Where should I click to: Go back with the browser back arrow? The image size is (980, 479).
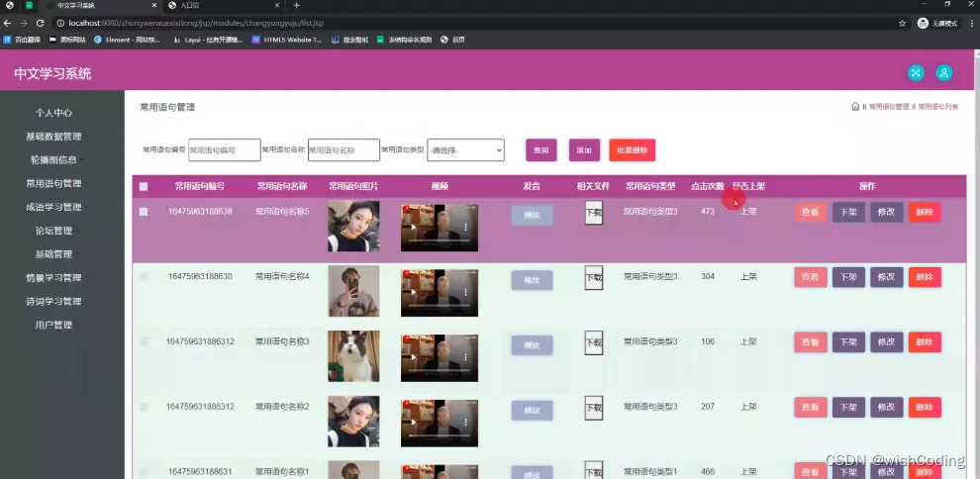tap(8, 23)
